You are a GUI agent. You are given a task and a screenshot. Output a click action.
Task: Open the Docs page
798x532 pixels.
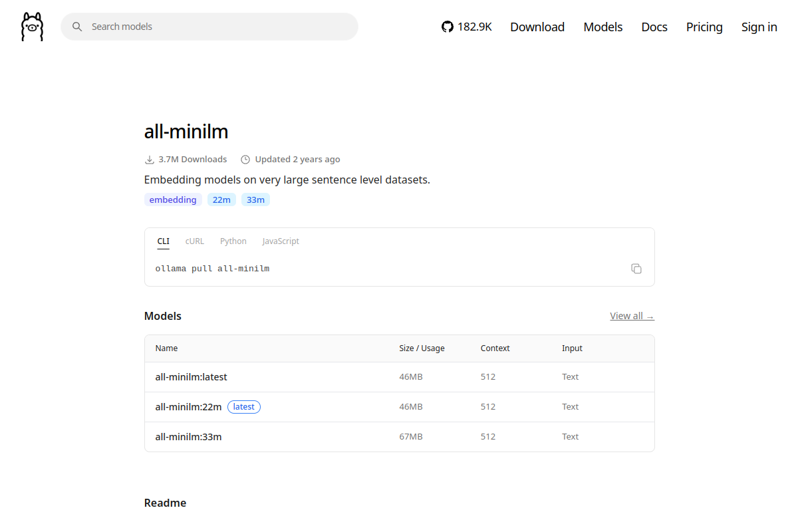tap(654, 27)
